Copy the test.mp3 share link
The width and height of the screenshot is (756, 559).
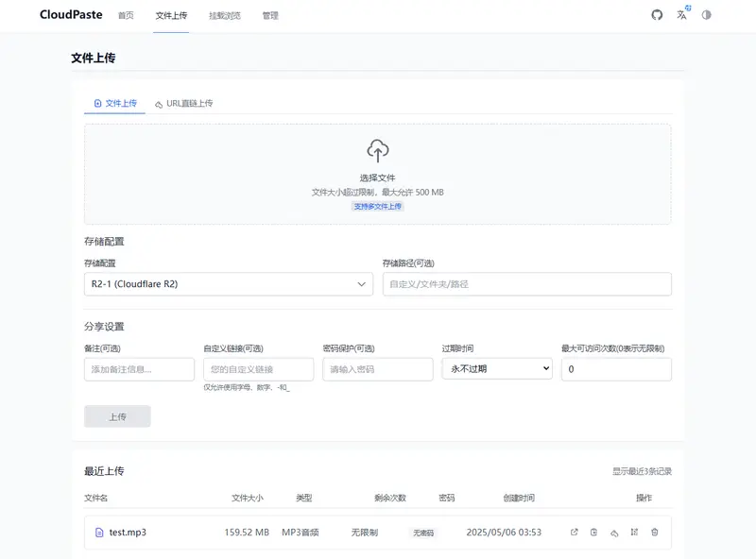click(x=593, y=533)
